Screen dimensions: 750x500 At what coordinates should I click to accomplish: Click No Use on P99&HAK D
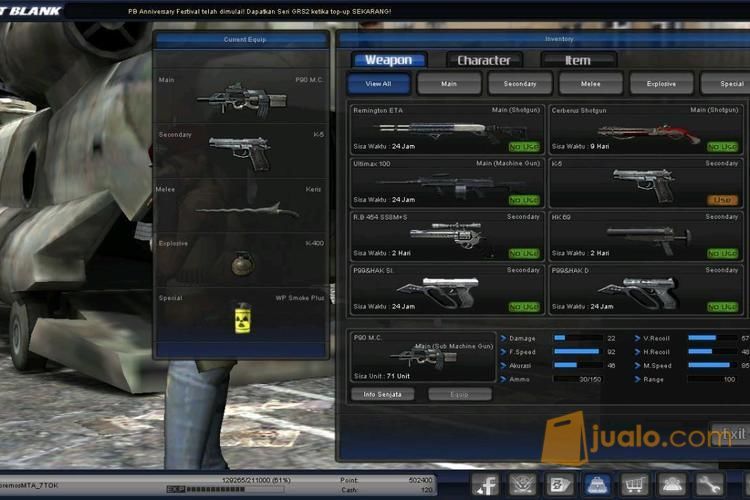(723, 307)
